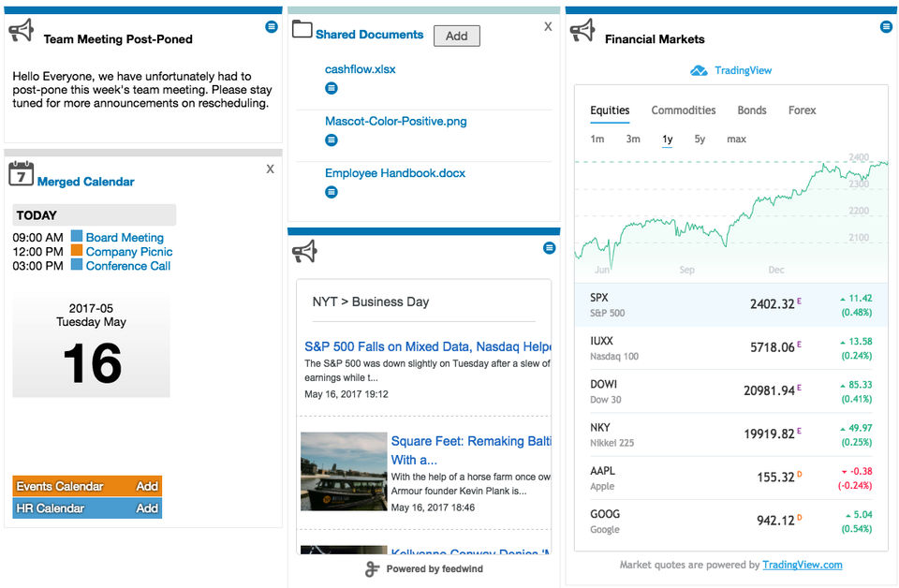
Task: Switch to the Forex tab
Action: (x=802, y=110)
